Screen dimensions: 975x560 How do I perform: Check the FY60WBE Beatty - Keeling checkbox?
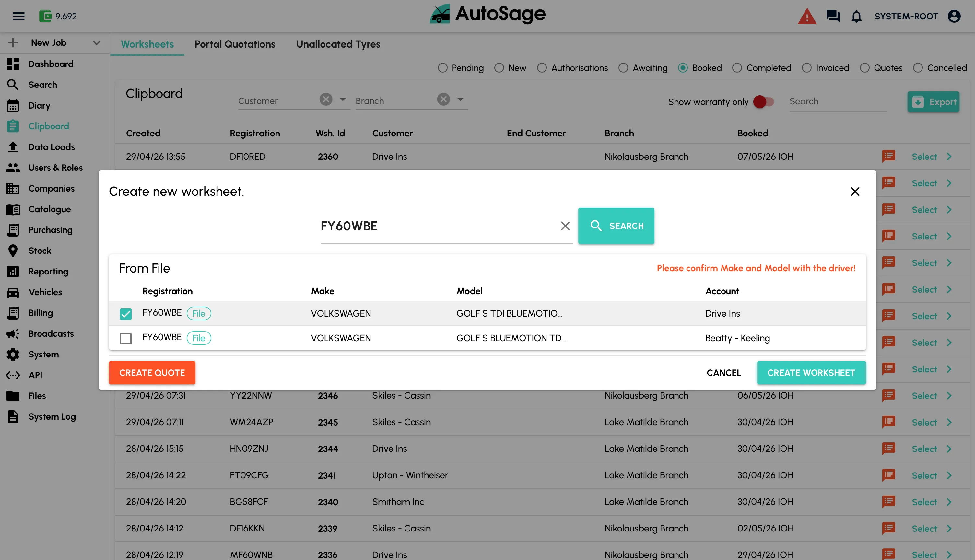pos(126,338)
